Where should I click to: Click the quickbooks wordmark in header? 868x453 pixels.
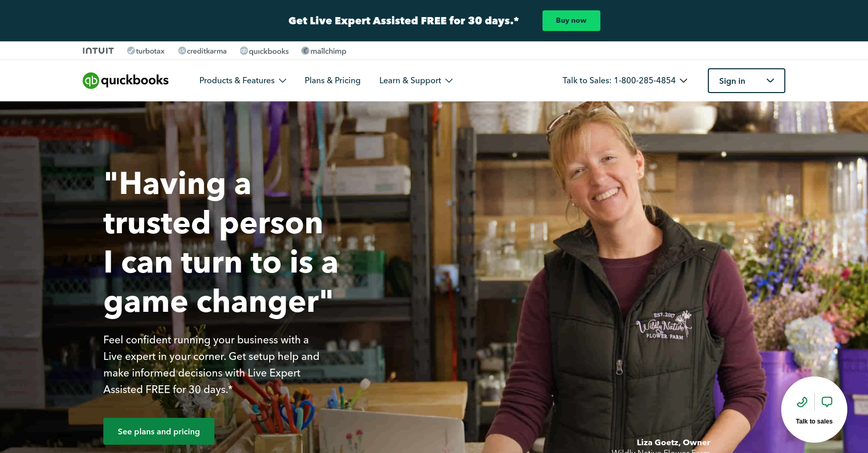click(135, 81)
